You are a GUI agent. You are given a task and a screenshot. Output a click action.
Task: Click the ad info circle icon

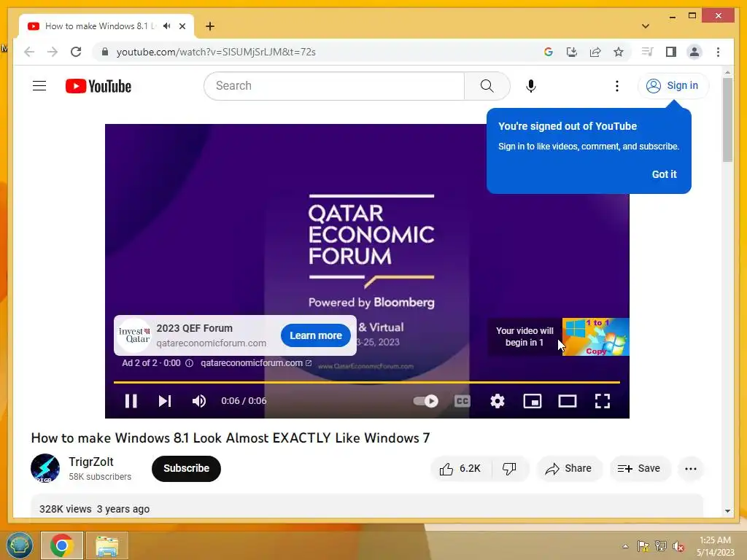189,363
